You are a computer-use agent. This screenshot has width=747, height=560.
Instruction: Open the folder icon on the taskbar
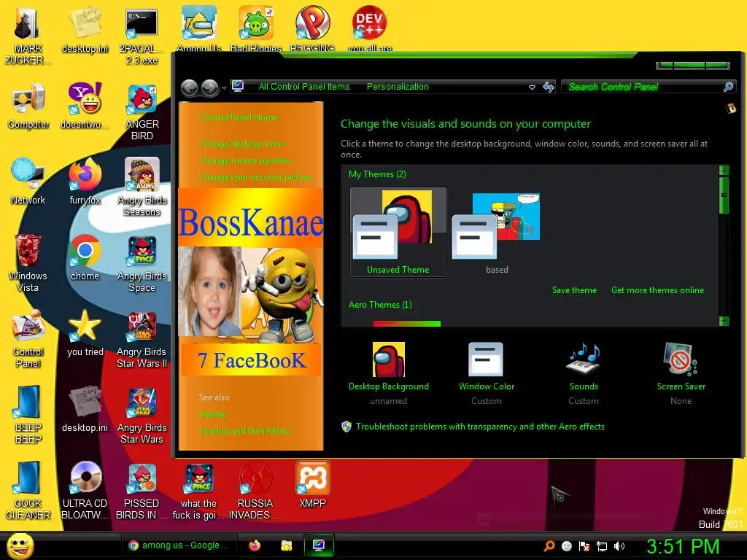[x=286, y=545]
